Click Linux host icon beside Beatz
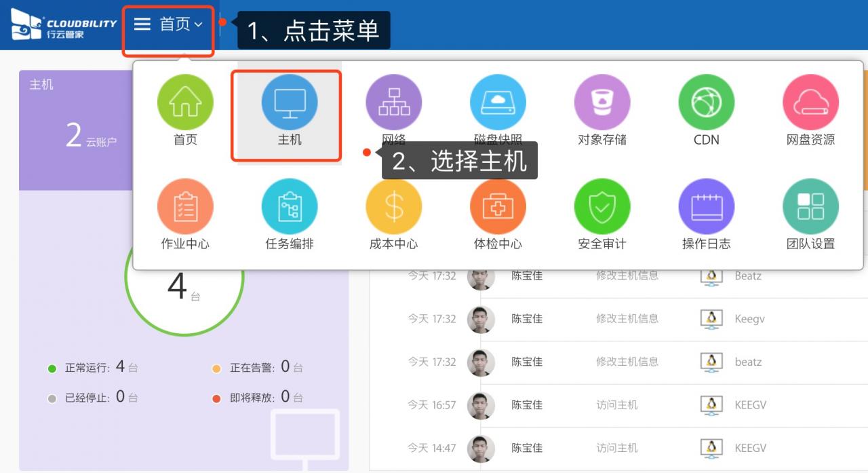The image size is (868, 473). 711,276
